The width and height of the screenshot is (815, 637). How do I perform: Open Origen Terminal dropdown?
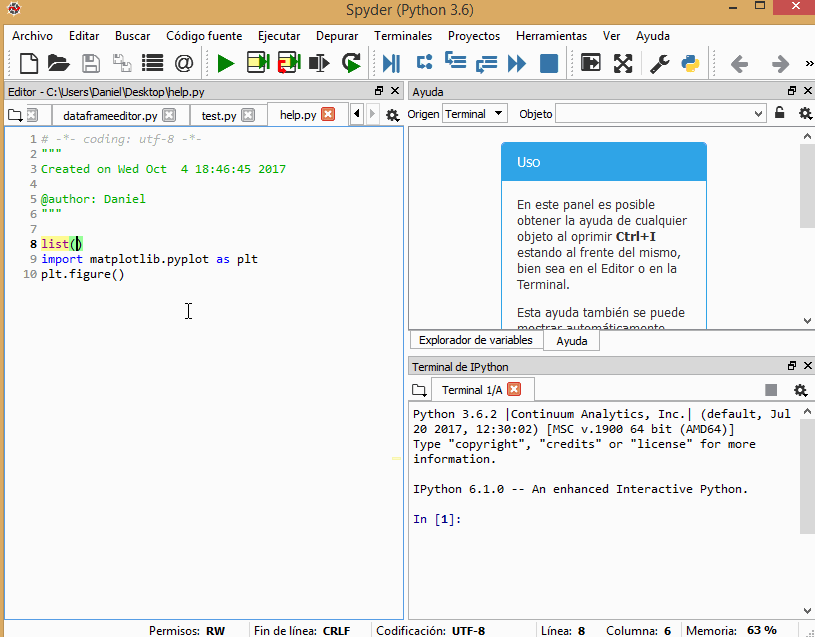(x=475, y=114)
